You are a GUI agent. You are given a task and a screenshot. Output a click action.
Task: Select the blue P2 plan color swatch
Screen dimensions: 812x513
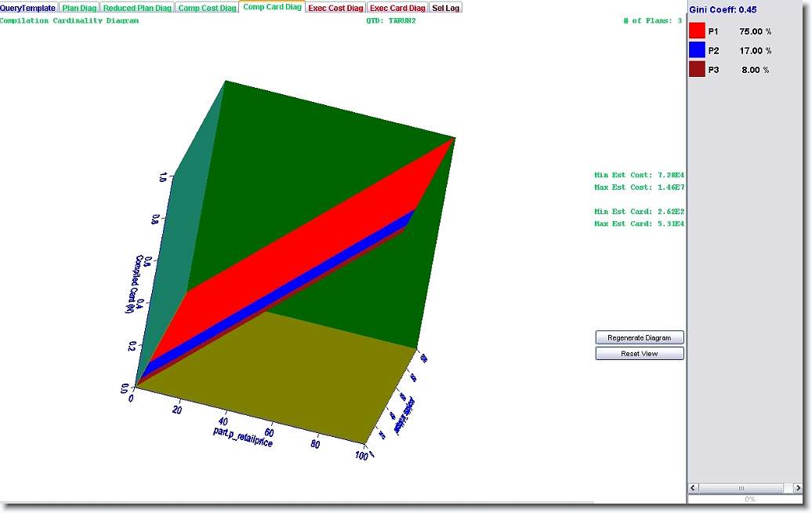(697, 50)
